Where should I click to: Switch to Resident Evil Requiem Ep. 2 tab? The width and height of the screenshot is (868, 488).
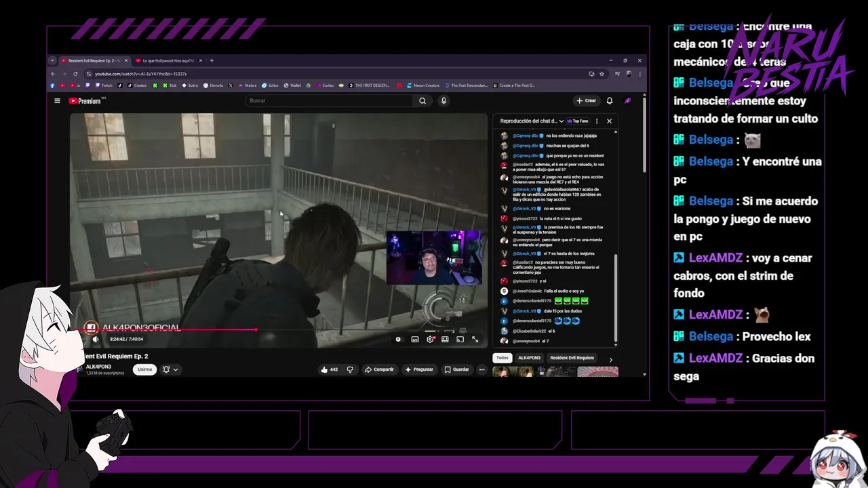point(93,60)
